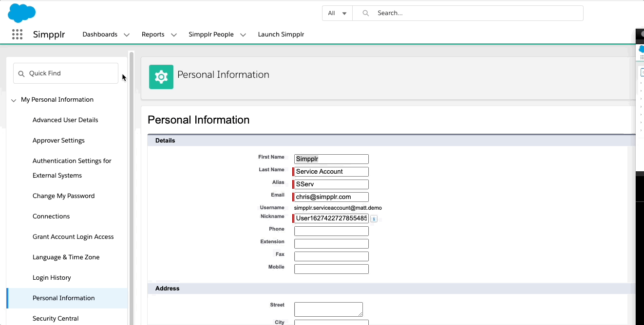Open Change My Password
Viewport: 644px width, 325px height.
pyautogui.click(x=63, y=196)
